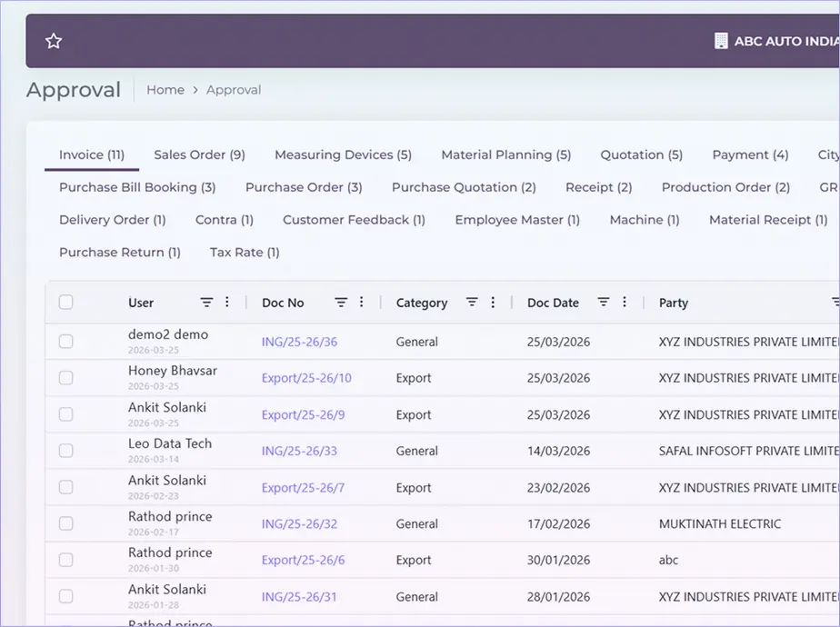Click the party cell abc
Image resolution: width=840 pixels, height=627 pixels.
click(x=668, y=560)
